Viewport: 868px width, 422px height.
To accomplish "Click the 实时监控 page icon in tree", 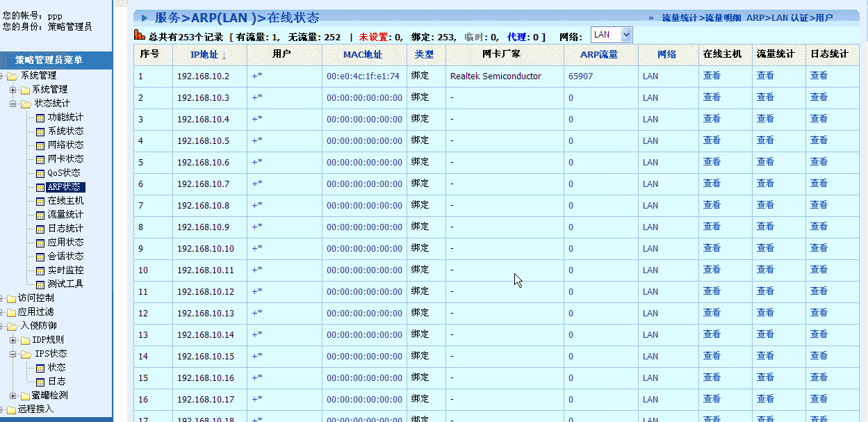I will (x=40, y=270).
